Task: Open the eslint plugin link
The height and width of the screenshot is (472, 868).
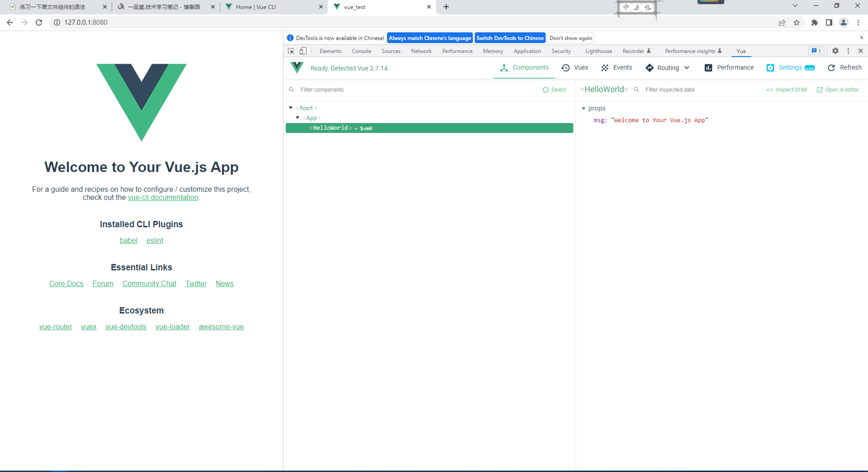Action: click(155, 240)
